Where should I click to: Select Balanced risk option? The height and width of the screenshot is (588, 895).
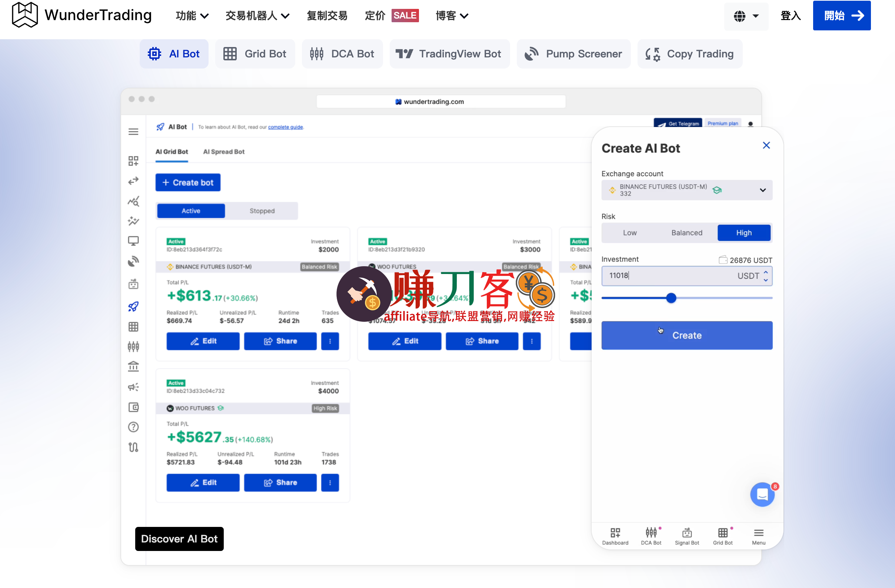click(x=687, y=233)
